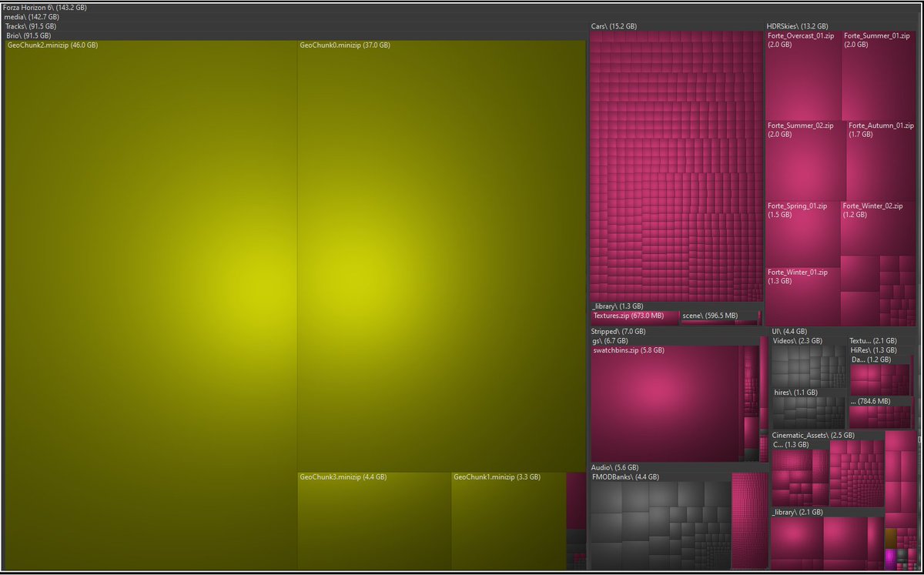The image size is (924, 575).
Task: Click the UI\ (4.4 GB) folder label
Action: point(788,331)
